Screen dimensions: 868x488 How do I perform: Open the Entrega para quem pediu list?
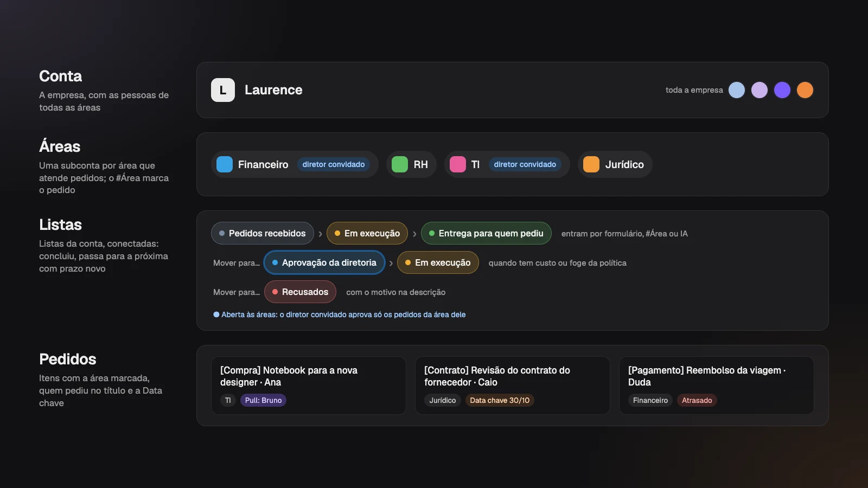(x=486, y=233)
